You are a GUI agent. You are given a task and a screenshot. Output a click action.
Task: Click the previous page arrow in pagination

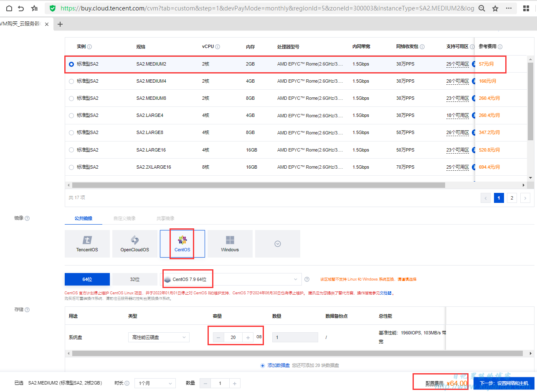coord(486,198)
